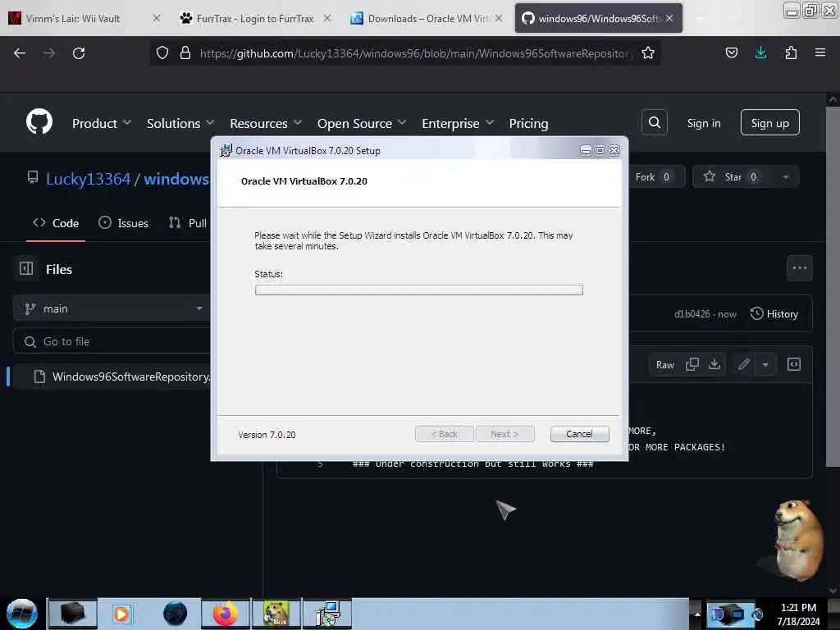Open the main branch selector dropdown
840x630 pixels.
[x=112, y=308]
